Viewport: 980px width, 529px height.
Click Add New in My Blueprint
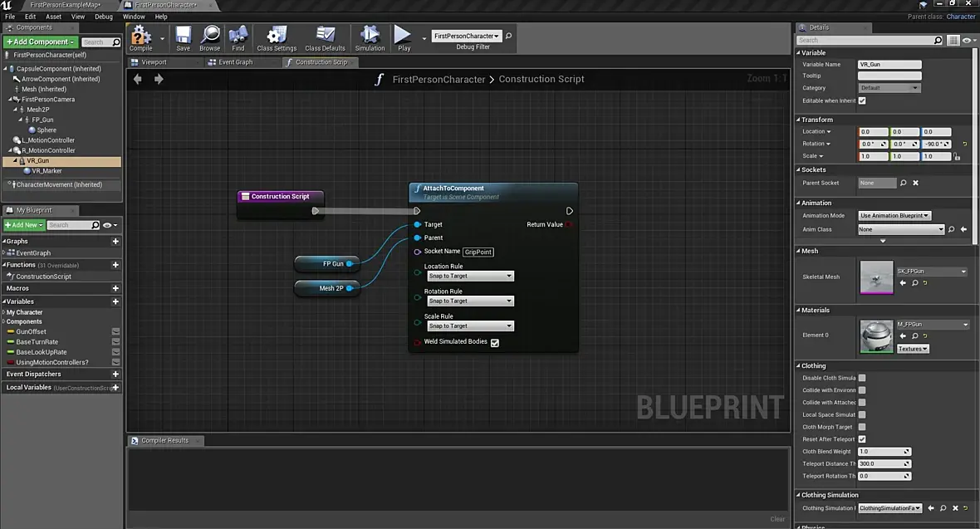[24, 225]
